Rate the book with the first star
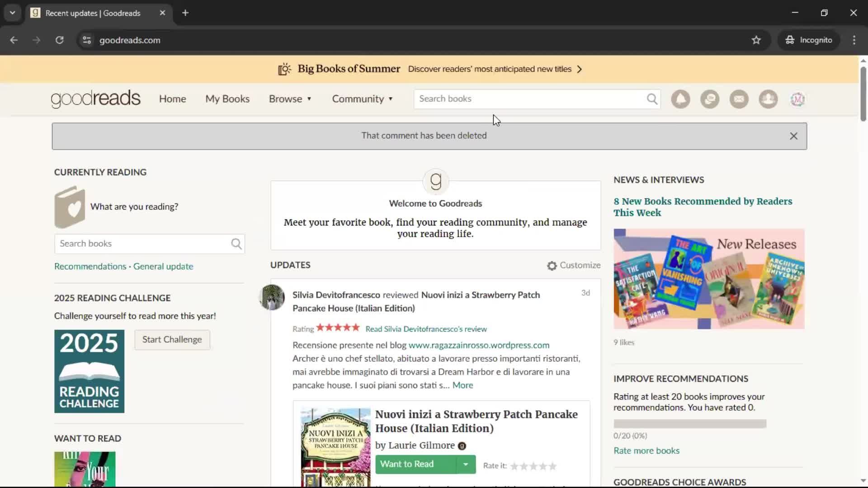The width and height of the screenshot is (868, 488). (x=514, y=466)
